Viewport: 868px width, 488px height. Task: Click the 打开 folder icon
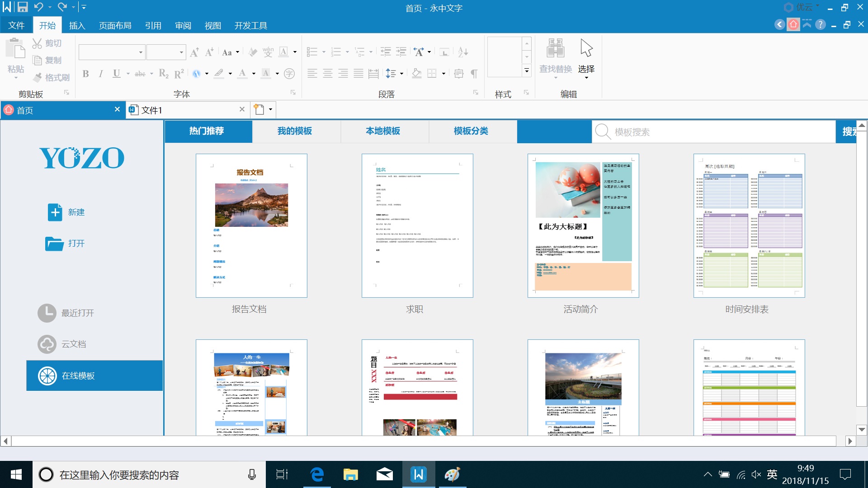click(x=55, y=244)
